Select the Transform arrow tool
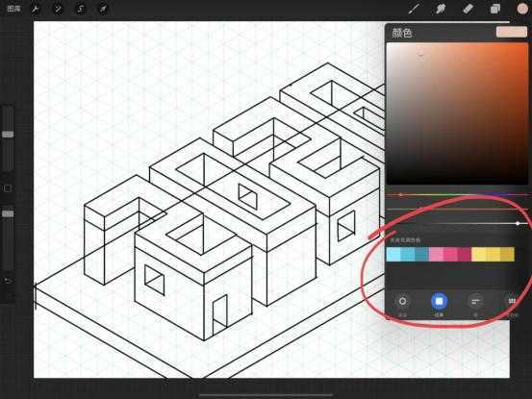532x399 pixels. tap(103, 9)
